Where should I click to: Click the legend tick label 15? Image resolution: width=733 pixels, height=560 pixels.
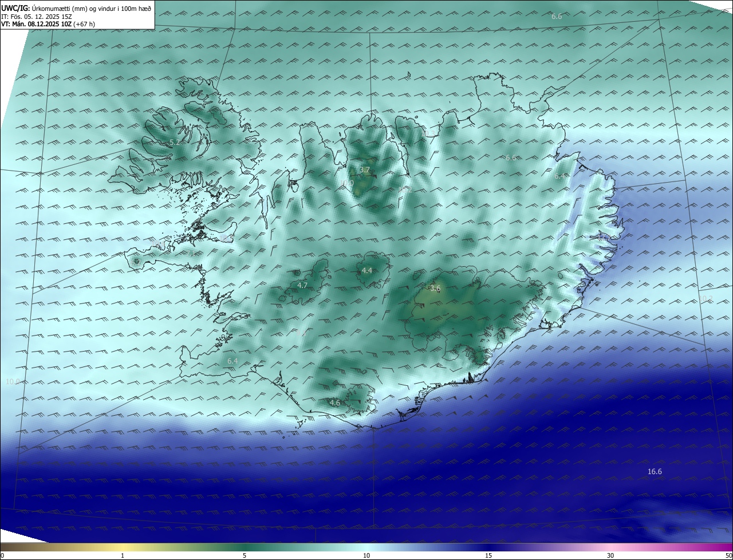[x=488, y=555]
